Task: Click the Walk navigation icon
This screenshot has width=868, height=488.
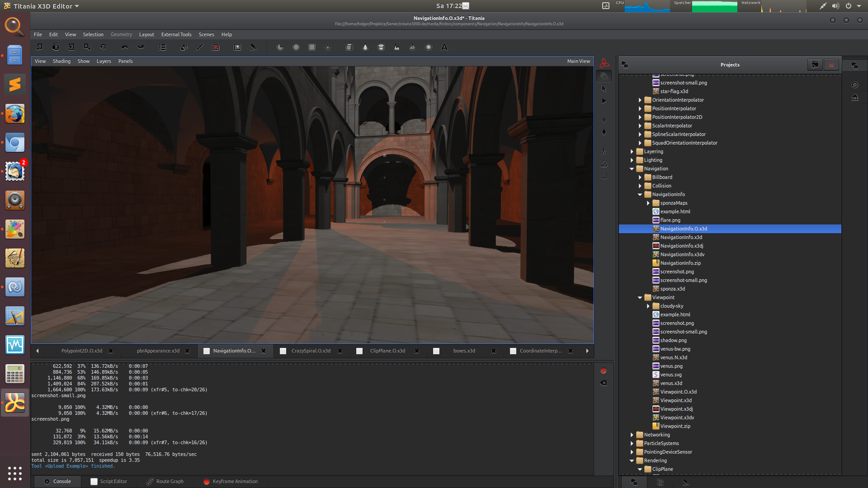Action: (604, 151)
